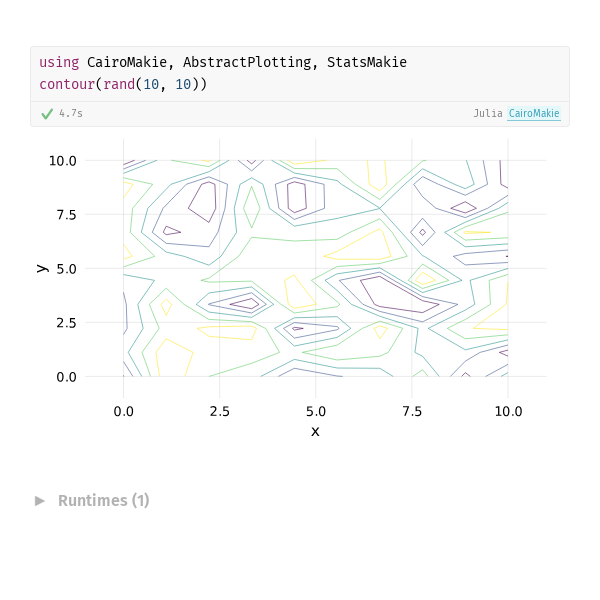This screenshot has width=600, height=600.
Task: Open the CairoMakie runtime link
Action: [x=534, y=113]
